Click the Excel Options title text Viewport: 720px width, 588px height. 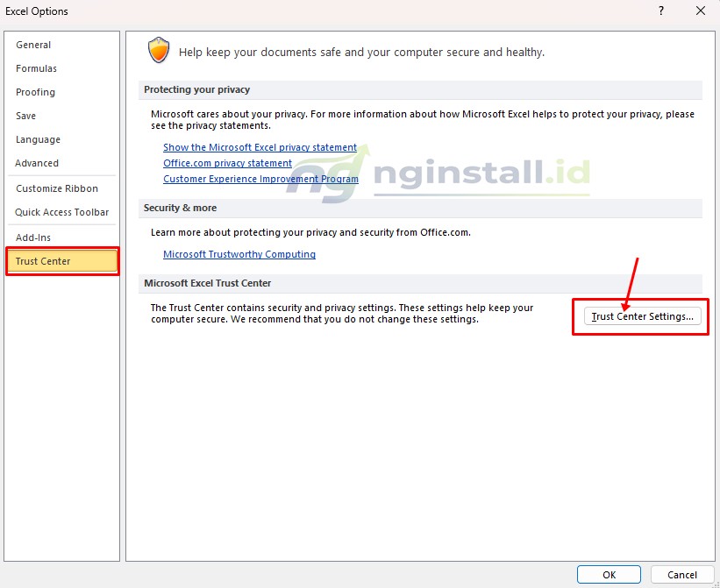pos(37,11)
